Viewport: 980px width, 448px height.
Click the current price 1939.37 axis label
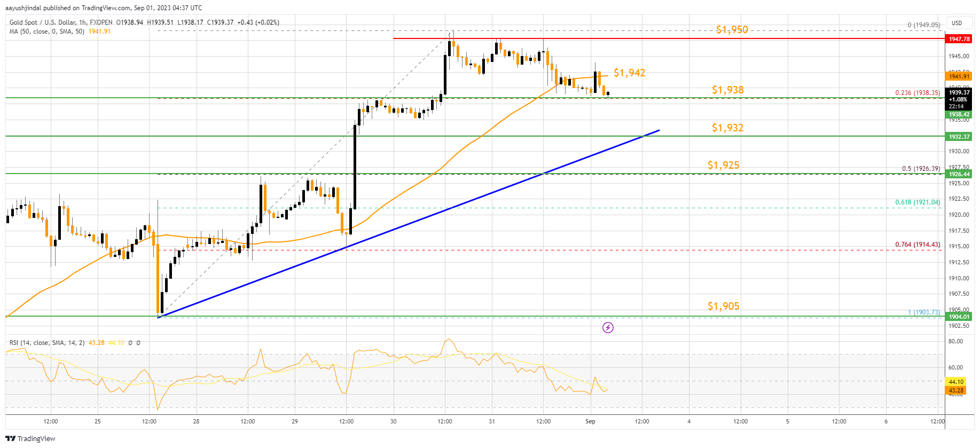click(959, 92)
